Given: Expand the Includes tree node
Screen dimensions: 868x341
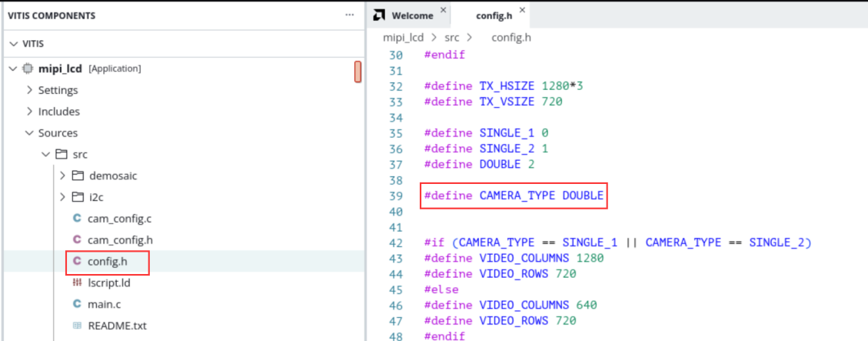Looking at the screenshot, I should click(30, 112).
